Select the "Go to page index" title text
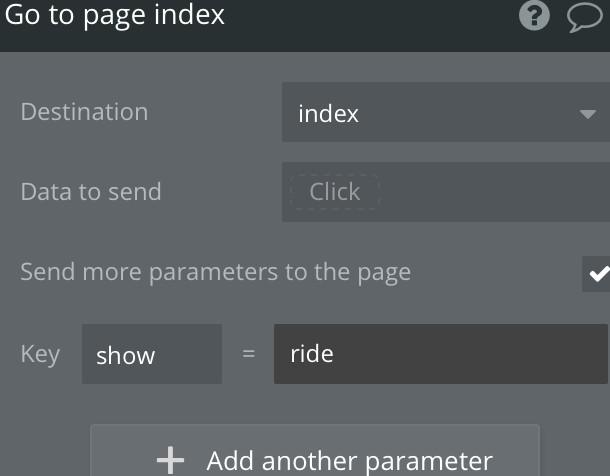 114,16
